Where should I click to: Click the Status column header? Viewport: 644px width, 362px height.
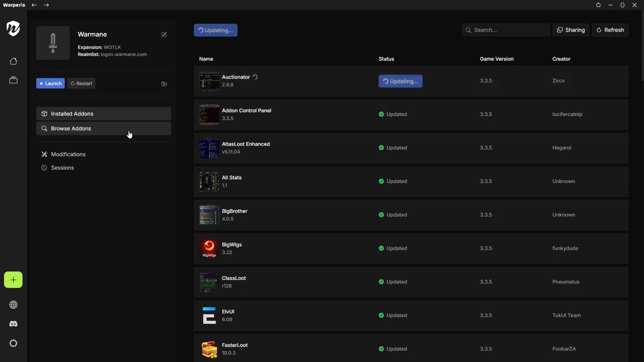tap(386, 59)
